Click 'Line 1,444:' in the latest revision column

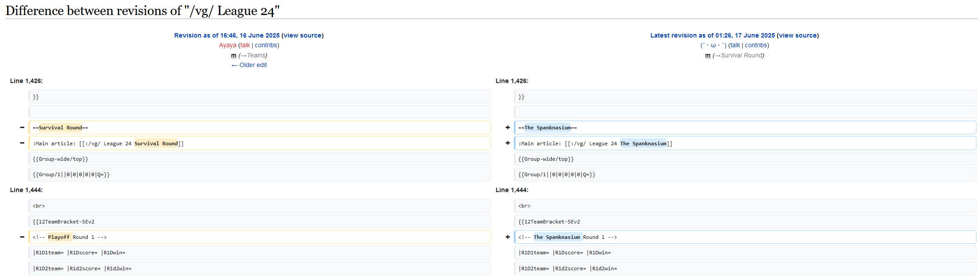point(512,190)
